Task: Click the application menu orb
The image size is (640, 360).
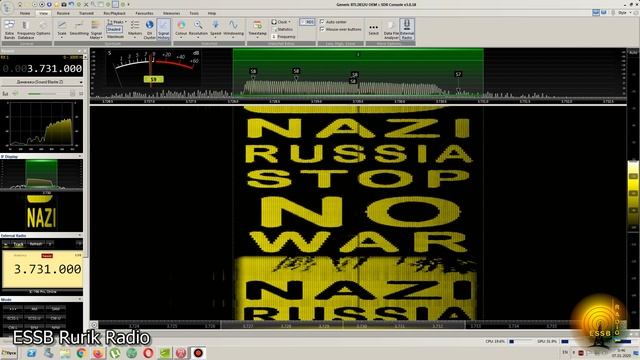Action: tap(7, 8)
